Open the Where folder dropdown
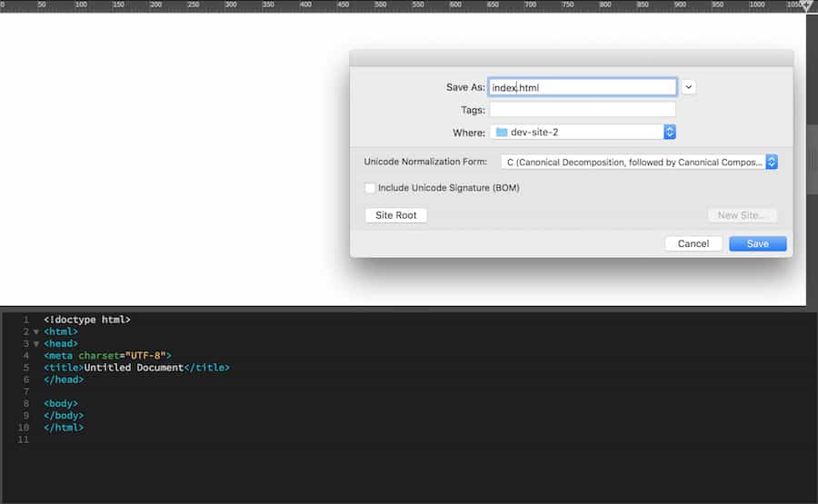 pyautogui.click(x=670, y=133)
